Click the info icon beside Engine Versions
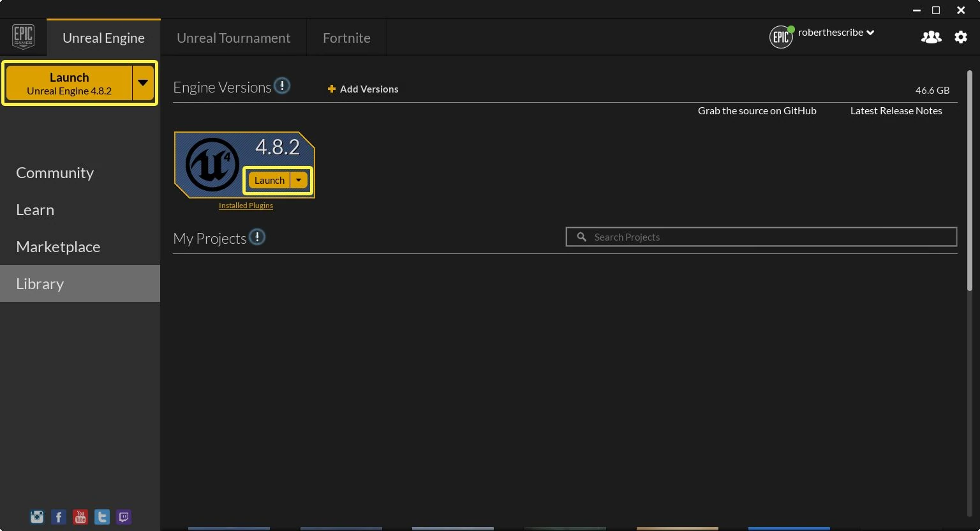Viewport: 980px width, 531px height. pyautogui.click(x=282, y=86)
